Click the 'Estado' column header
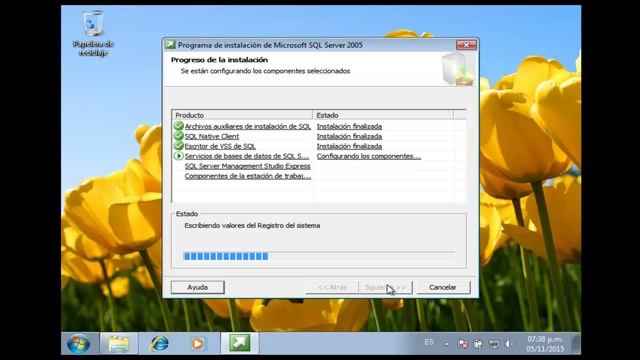Image resolution: width=640 pixels, height=360 pixels. coord(383,115)
